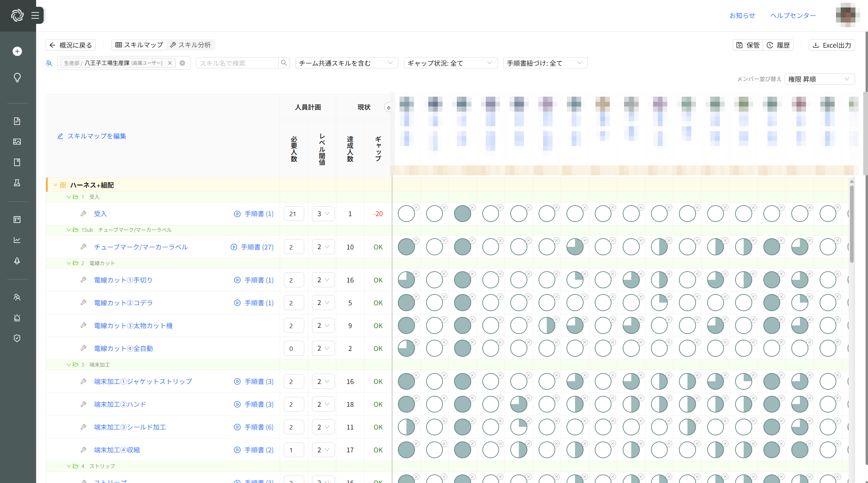Viewport: 868px width, 483px height.
Task: Open the users icon in sidebar
Action: (17, 297)
